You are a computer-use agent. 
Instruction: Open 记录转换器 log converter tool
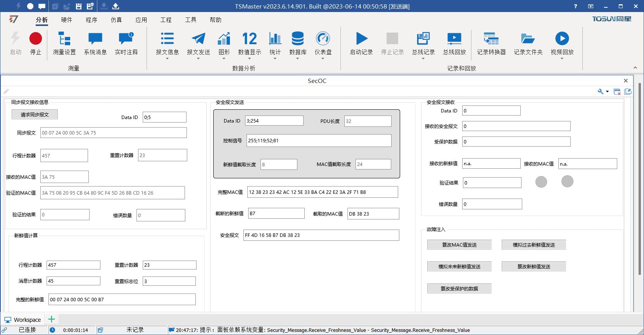tap(491, 39)
